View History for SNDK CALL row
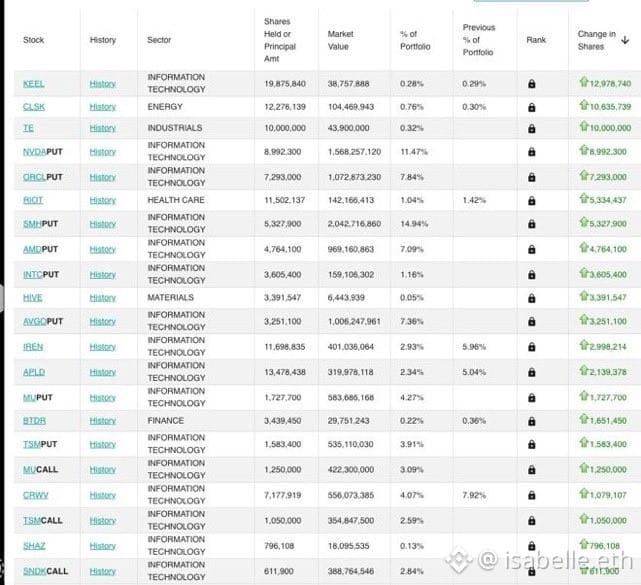 [x=103, y=571]
